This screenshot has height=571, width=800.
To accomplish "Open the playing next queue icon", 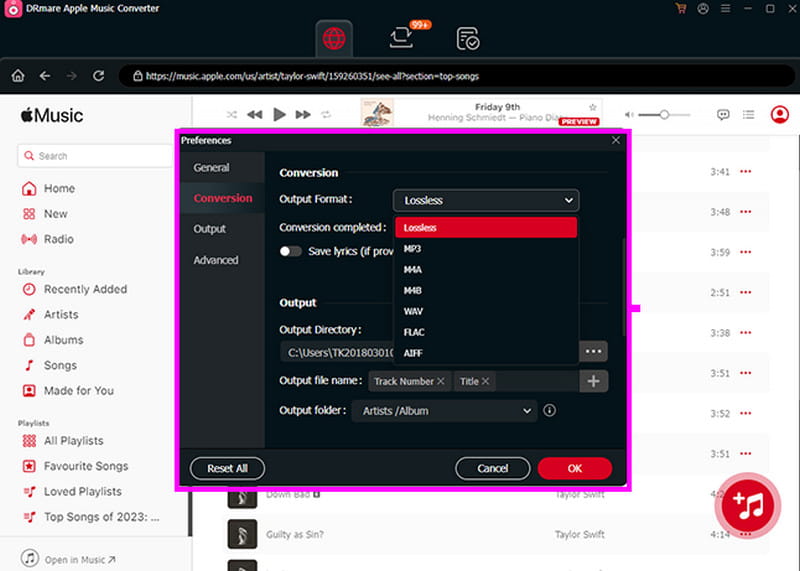I will point(748,114).
